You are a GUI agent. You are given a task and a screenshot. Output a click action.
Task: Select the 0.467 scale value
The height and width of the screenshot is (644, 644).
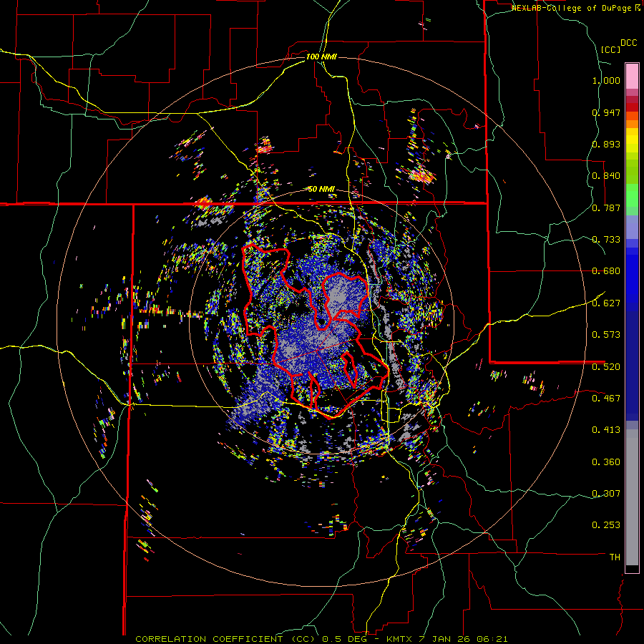point(606,399)
